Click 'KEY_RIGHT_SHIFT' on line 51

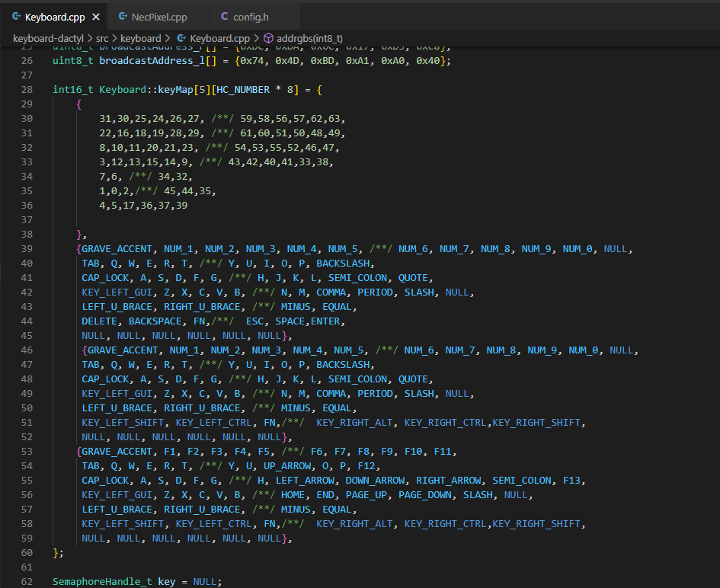coord(537,422)
